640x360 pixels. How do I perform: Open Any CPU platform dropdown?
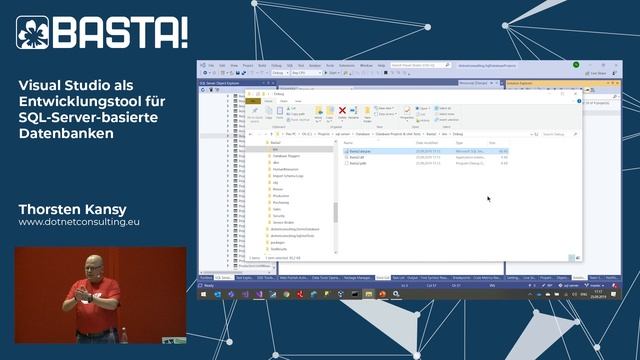[x=306, y=73]
